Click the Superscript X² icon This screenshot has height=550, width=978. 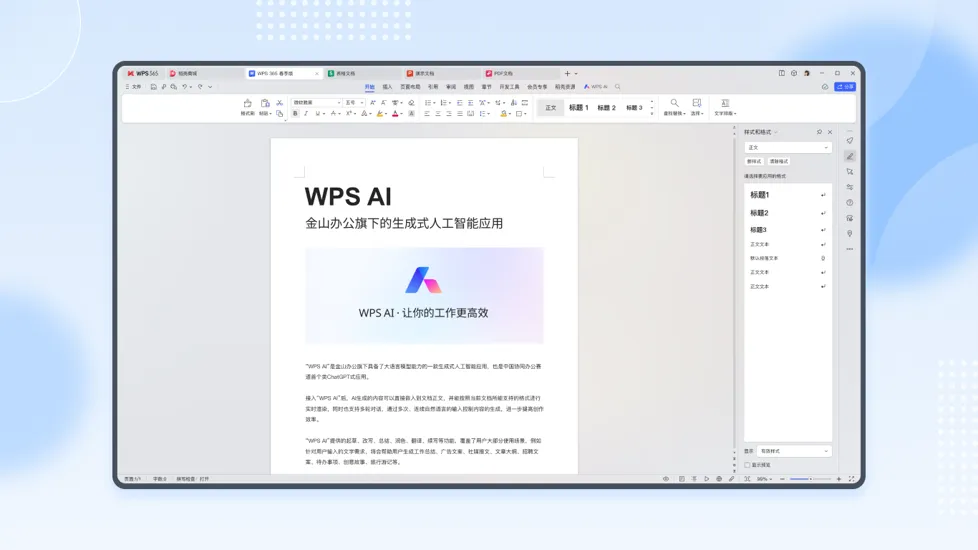point(349,113)
